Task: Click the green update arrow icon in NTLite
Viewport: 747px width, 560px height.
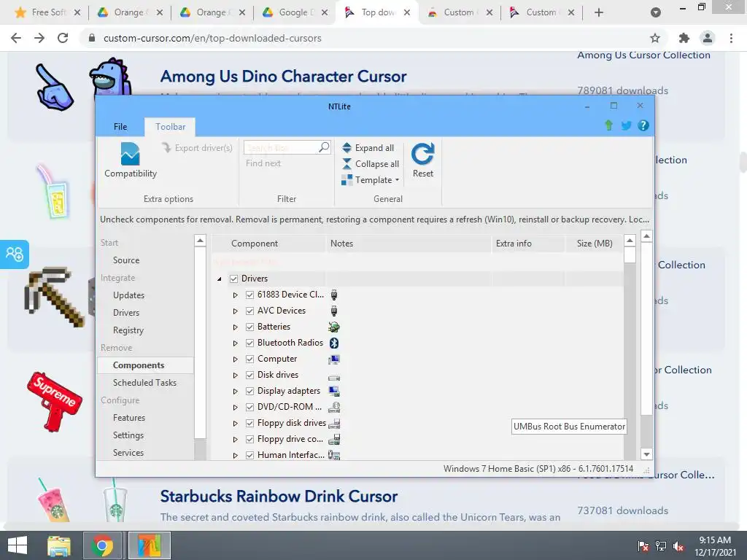Action: click(x=609, y=125)
